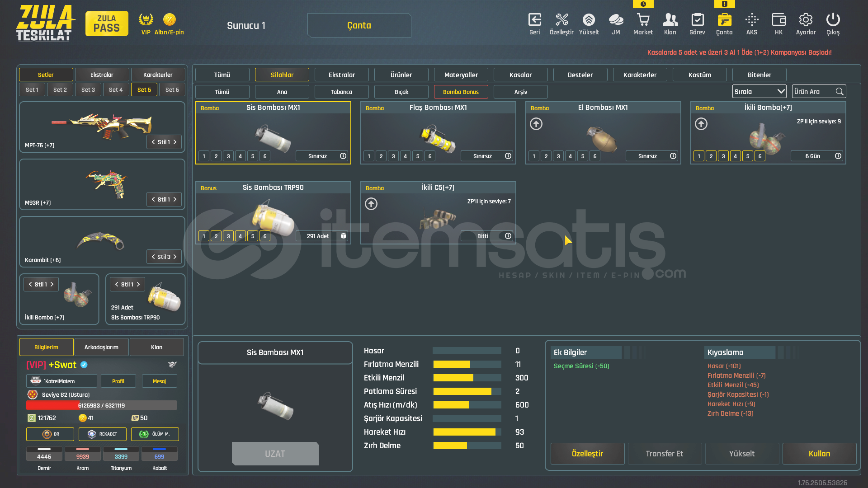The image size is (868, 488).
Task: Open the Sırala sort dropdown
Action: pos(759,92)
